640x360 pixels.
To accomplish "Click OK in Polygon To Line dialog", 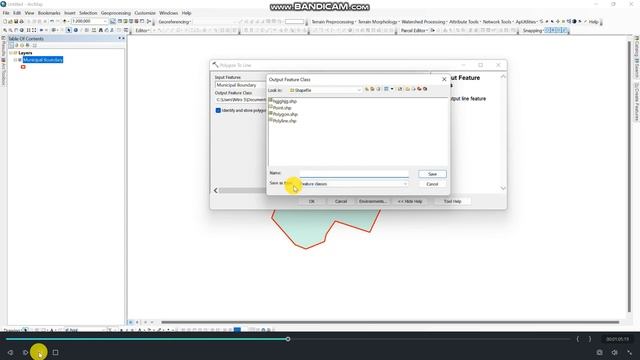I will 311,201.
